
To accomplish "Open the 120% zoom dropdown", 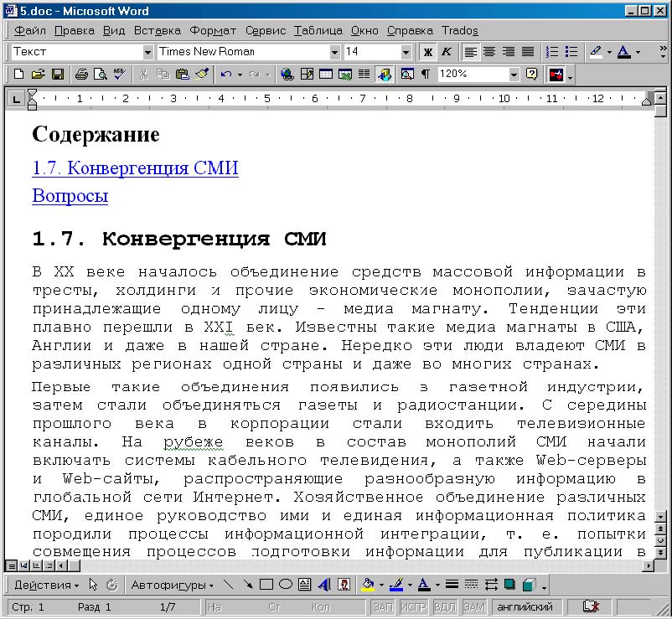I will pyautogui.click(x=514, y=75).
